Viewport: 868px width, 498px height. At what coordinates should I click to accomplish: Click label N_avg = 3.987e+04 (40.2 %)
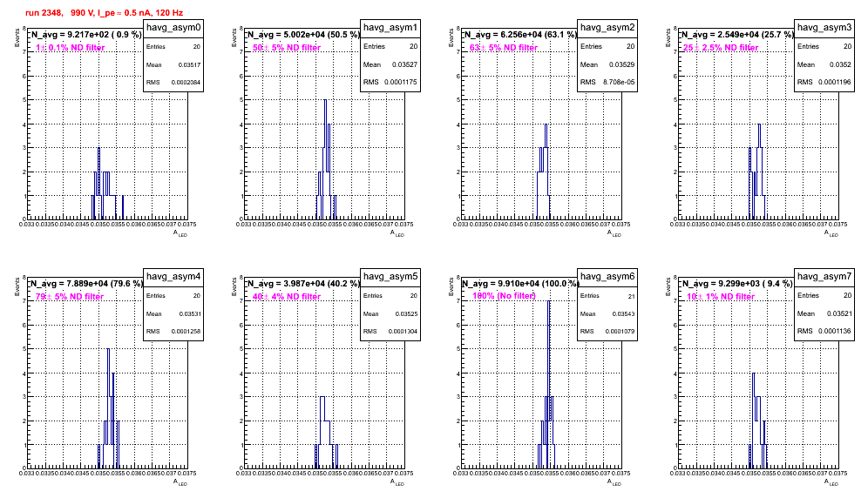(x=303, y=283)
